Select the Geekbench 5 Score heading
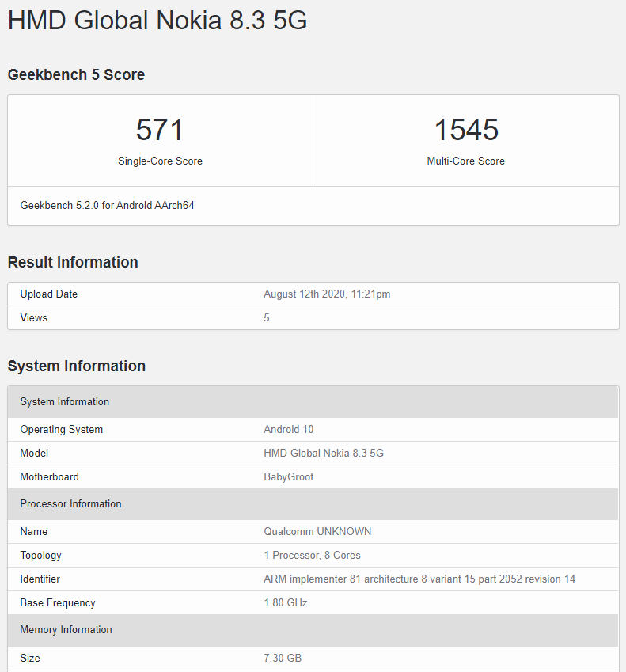The width and height of the screenshot is (626, 672). 76,74
